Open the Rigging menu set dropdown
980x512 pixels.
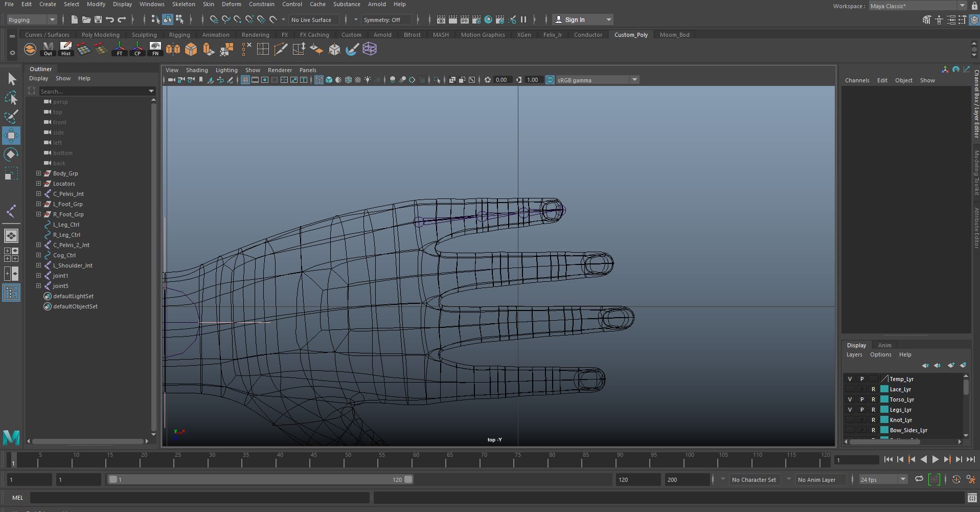[32, 20]
